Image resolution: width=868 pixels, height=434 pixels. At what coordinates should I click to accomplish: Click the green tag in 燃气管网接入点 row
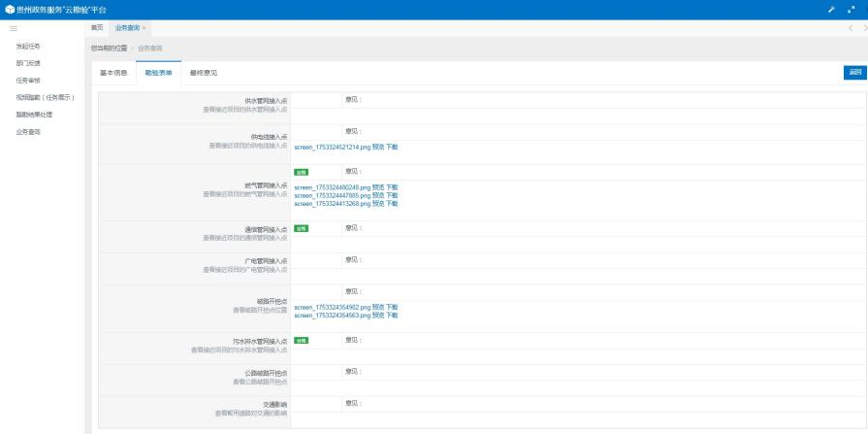[x=301, y=172]
